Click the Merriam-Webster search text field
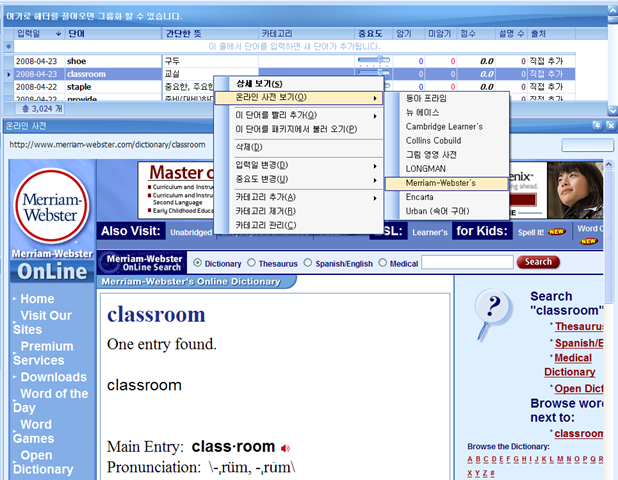 467,262
